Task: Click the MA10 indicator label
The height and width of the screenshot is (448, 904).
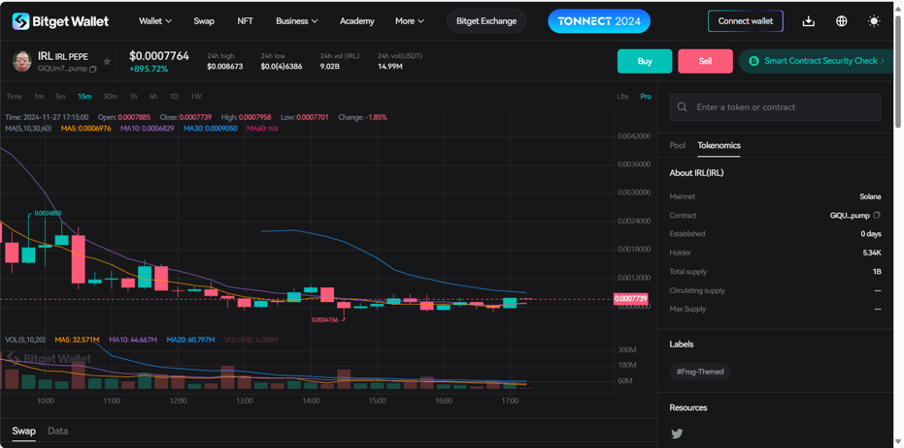Action: (147, 128)
